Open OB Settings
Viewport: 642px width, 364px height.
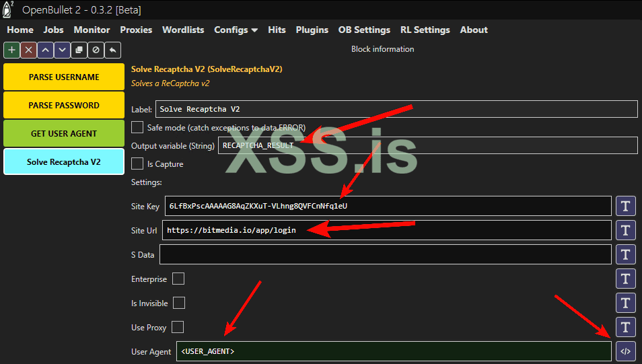(x=364, y=30)
